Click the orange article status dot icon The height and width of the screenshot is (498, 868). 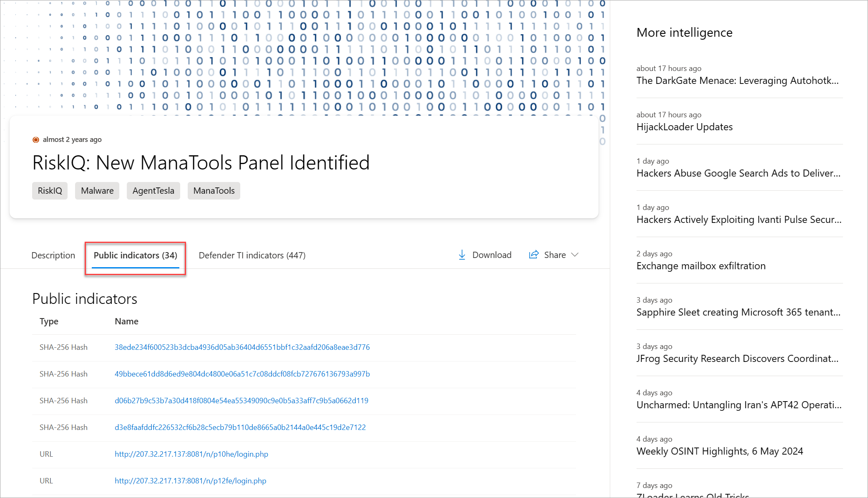pos(36,140)
